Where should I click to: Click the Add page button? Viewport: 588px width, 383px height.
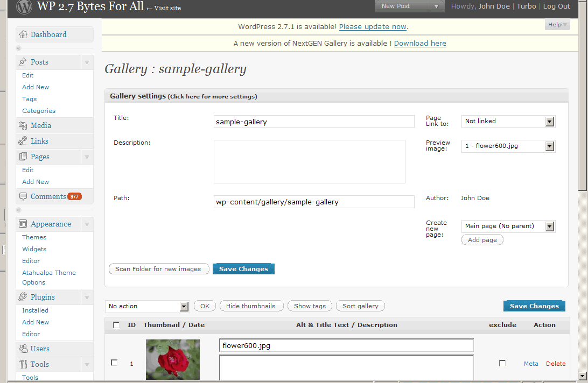pyautogui.click(x=482, y=240)
